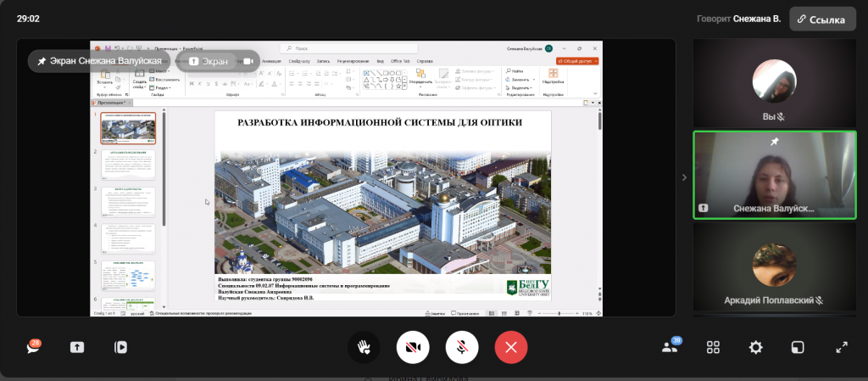
Task: Select Аркадий Поплавский participant tile
Action: (775, 267)
